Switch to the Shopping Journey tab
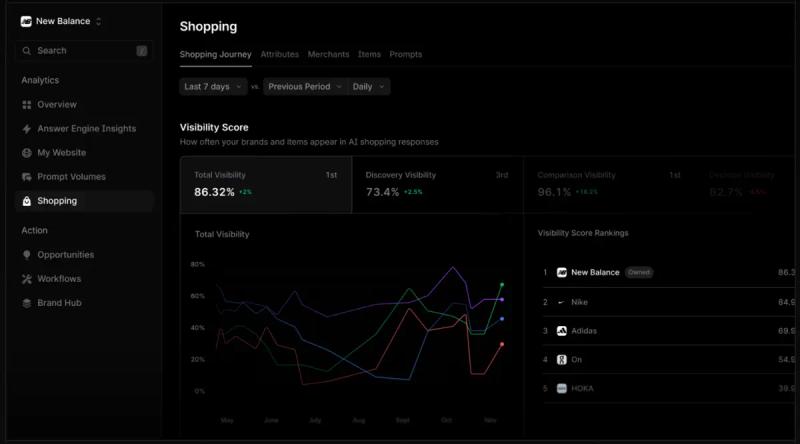Viewport: 800px width, 444px height. point(215,54)
